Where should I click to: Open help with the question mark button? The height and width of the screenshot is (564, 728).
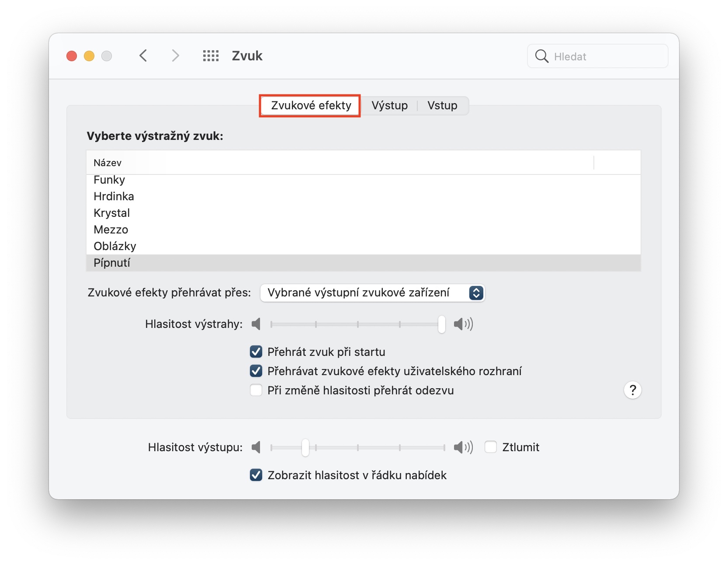[x=632, y=390]
